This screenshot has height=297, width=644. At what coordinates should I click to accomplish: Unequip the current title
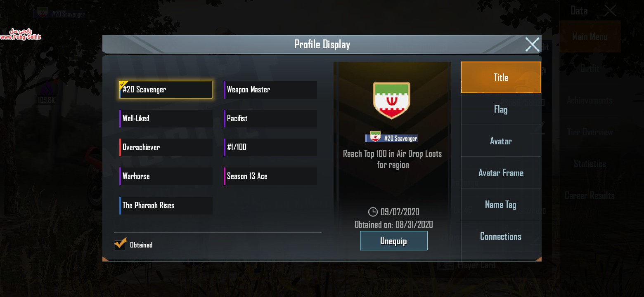pos(394,240)
